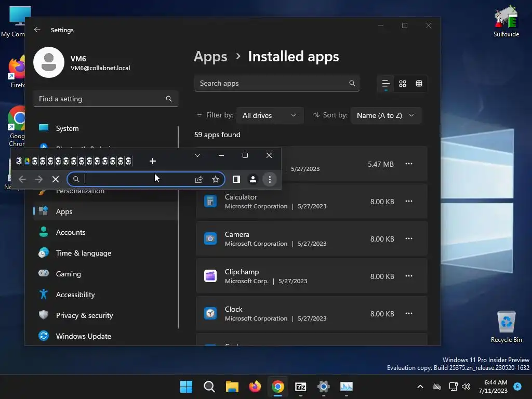This screenshot has width=532, height=399.
Task: Click the Apps breadcrumb link
Action: (x=210, y=57)
